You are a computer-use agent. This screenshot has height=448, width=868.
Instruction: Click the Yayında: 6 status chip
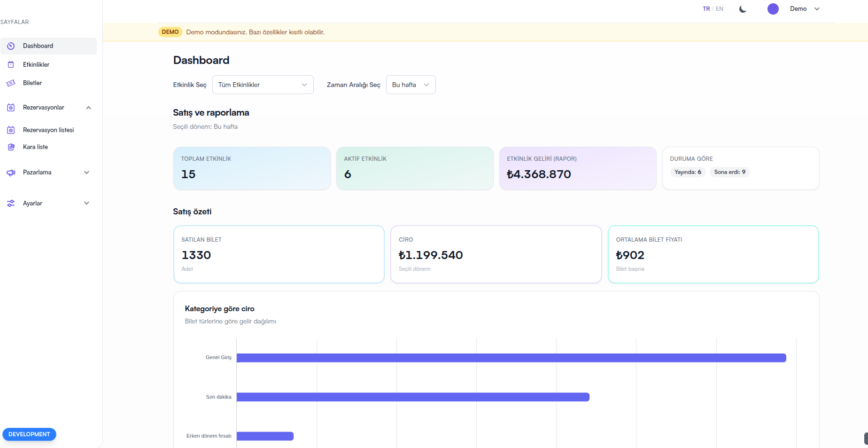point(688,172)
